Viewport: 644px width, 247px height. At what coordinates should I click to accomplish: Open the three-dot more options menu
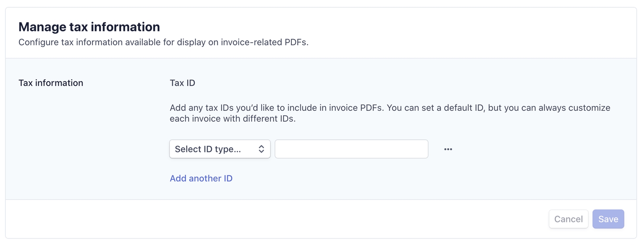(x=448, y=149)
